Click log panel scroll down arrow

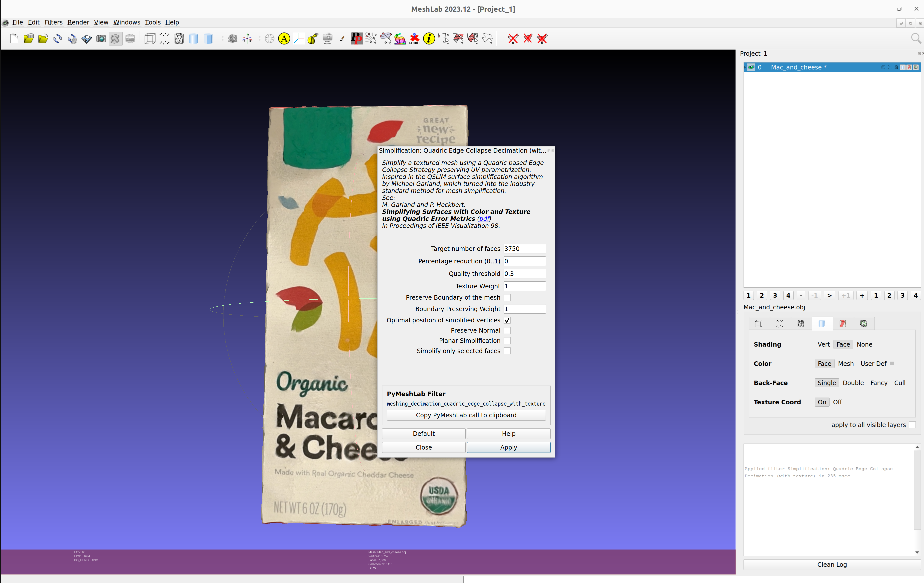tap(917, 552)
